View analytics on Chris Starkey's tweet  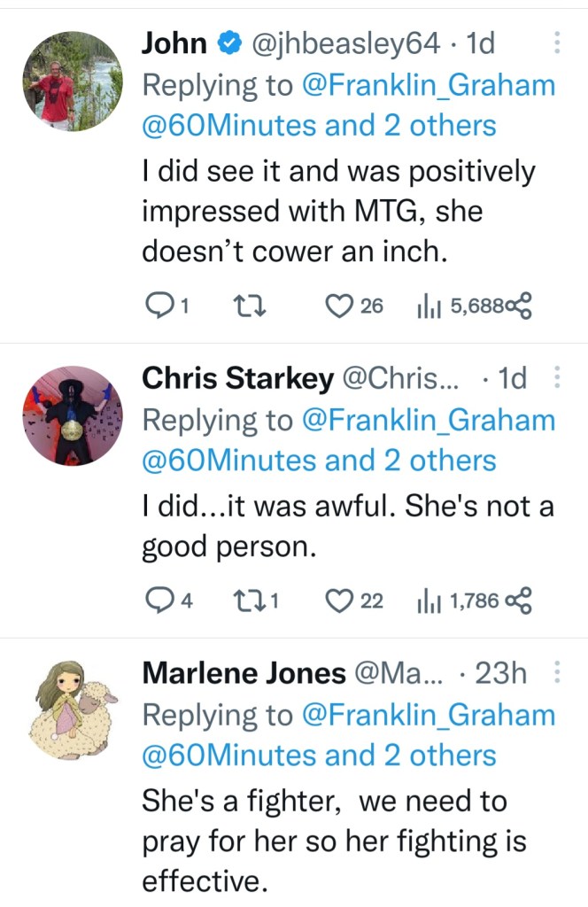click(427, 601)
